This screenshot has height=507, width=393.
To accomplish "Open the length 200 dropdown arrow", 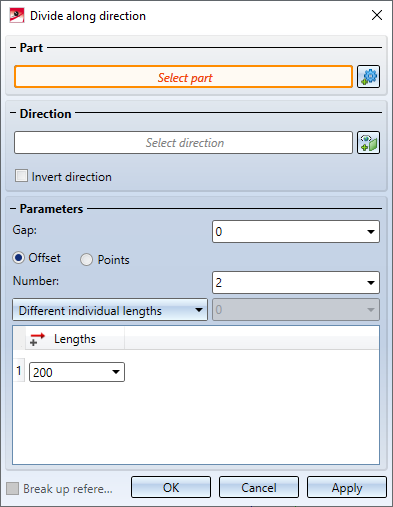I will [x=116, y=372].
